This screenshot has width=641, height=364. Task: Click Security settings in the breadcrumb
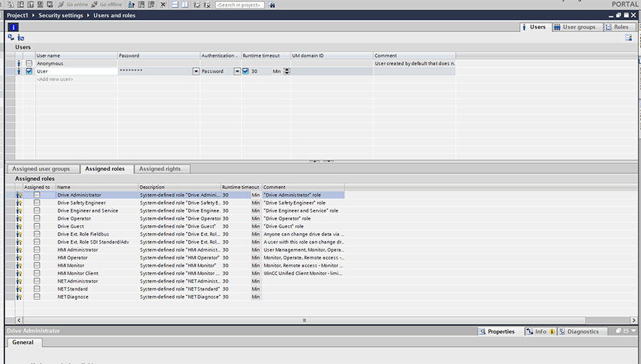[x=61, y=16]
